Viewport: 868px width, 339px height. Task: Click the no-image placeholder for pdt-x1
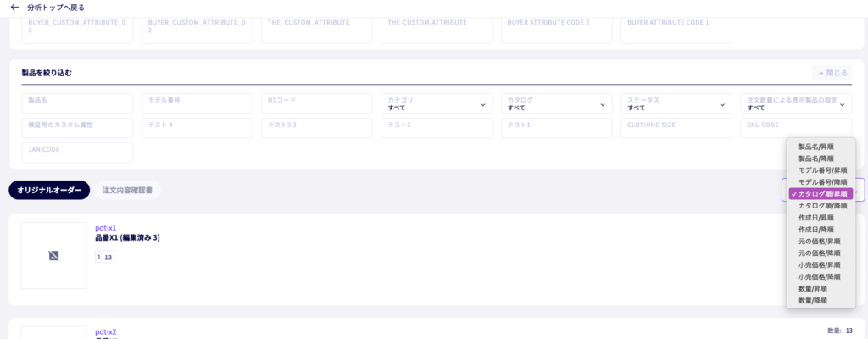[x=53, y=255]
